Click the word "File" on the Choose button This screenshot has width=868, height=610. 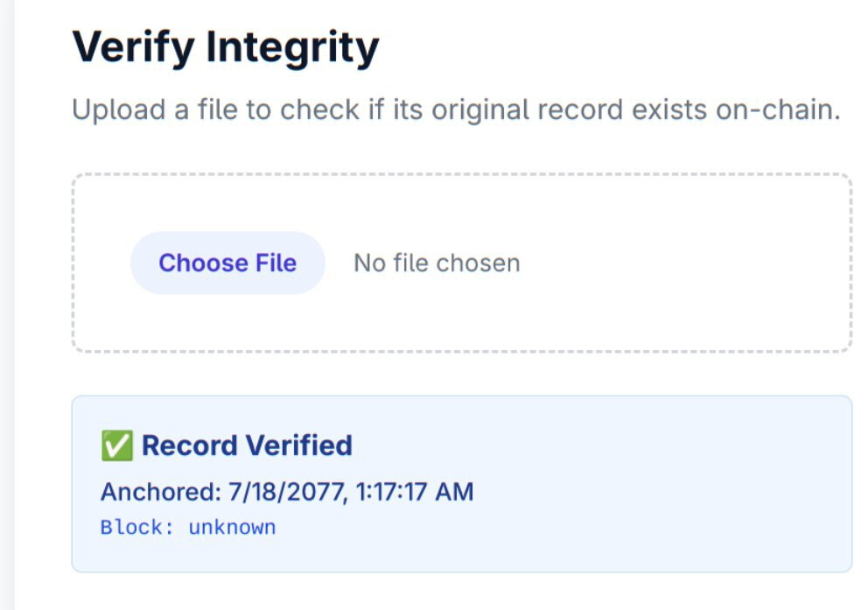[x=276, y=263]
